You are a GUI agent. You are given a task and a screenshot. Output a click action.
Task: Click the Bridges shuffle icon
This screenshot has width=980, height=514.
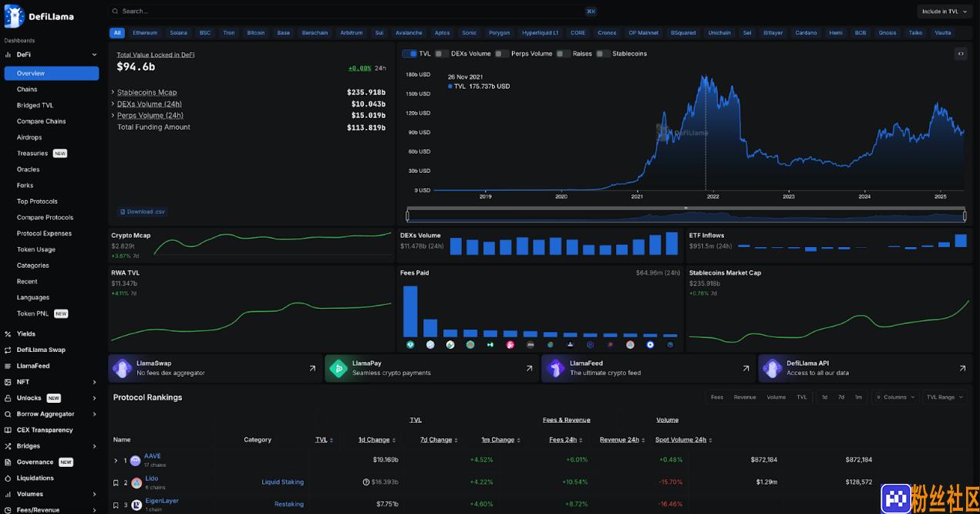(x=8, y=446)
